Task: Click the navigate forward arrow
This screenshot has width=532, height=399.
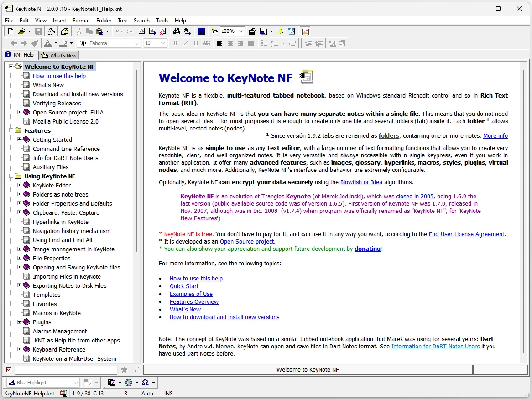Action: pyautogui.click(x=24, y=43)
